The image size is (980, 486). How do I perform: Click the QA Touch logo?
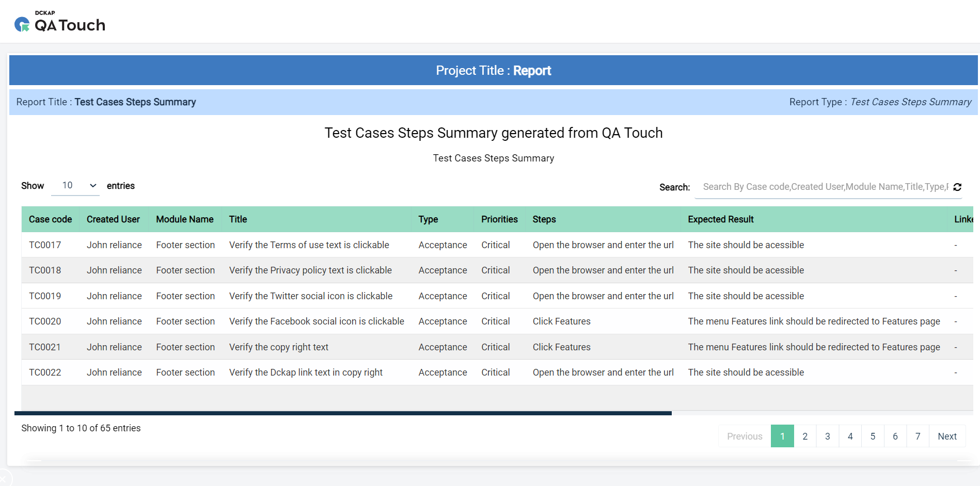coord(60,22)
